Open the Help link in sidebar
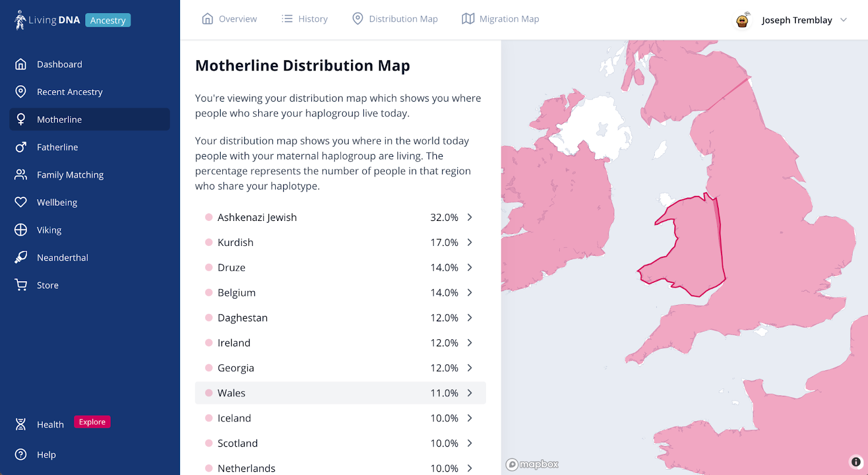Image resolution: width=868 pixels, height=475 pixels. pyautogui.click(x=46, y=455)
